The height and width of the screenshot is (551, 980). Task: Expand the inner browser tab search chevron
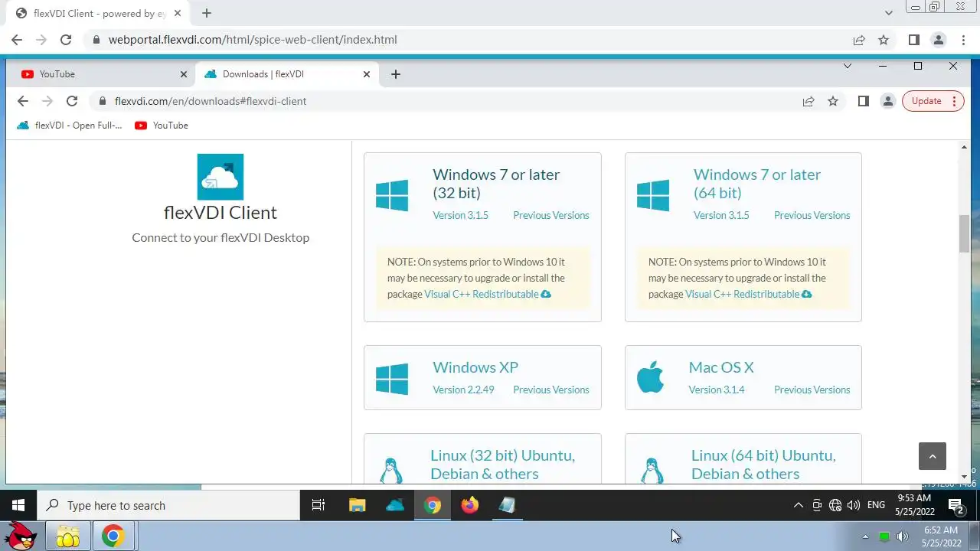[847, 66]
